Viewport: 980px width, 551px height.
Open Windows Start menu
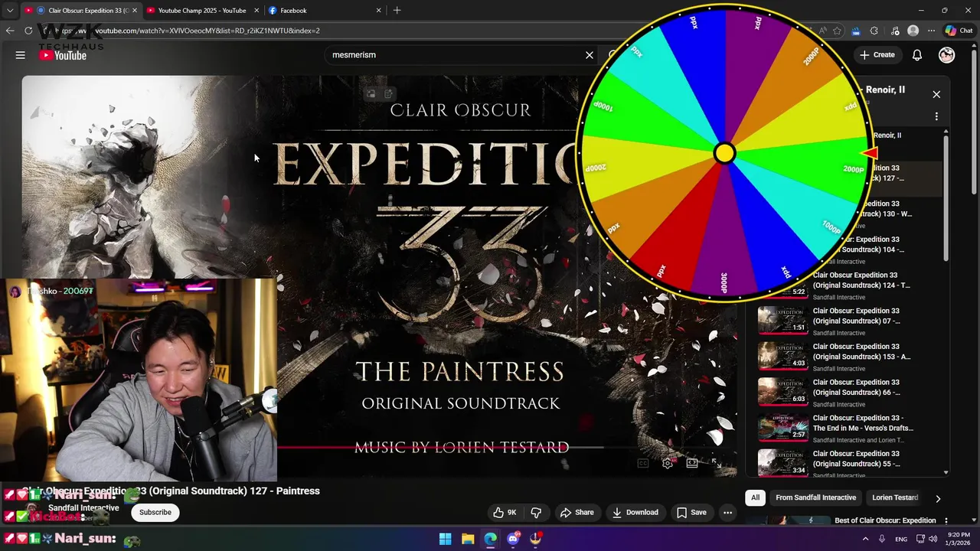[445, 539]
